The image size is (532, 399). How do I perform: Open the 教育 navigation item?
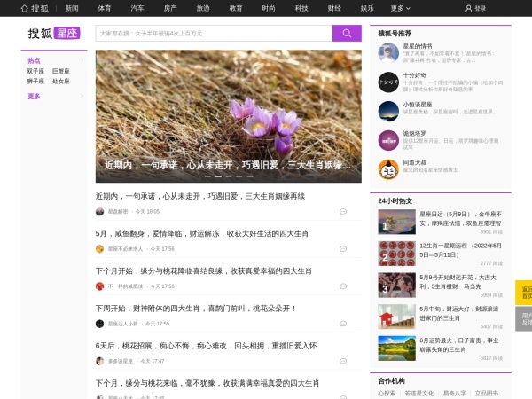point(236,8)
